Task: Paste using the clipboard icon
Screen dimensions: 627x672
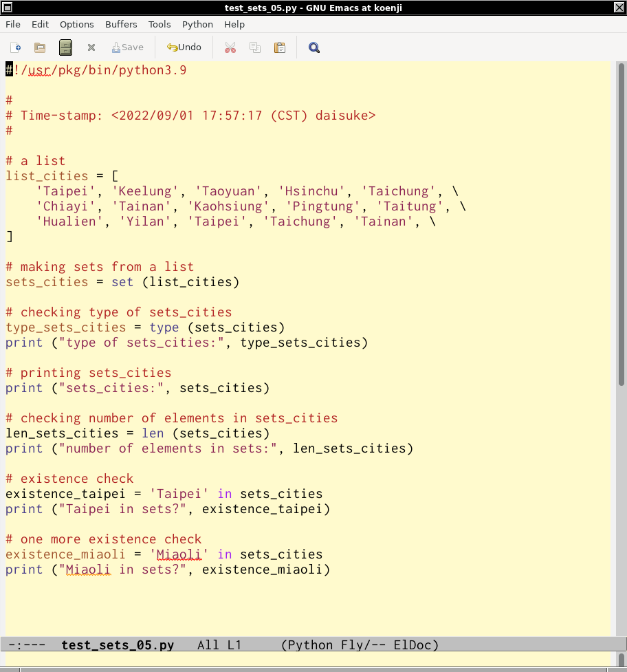Action: (280, 47)
